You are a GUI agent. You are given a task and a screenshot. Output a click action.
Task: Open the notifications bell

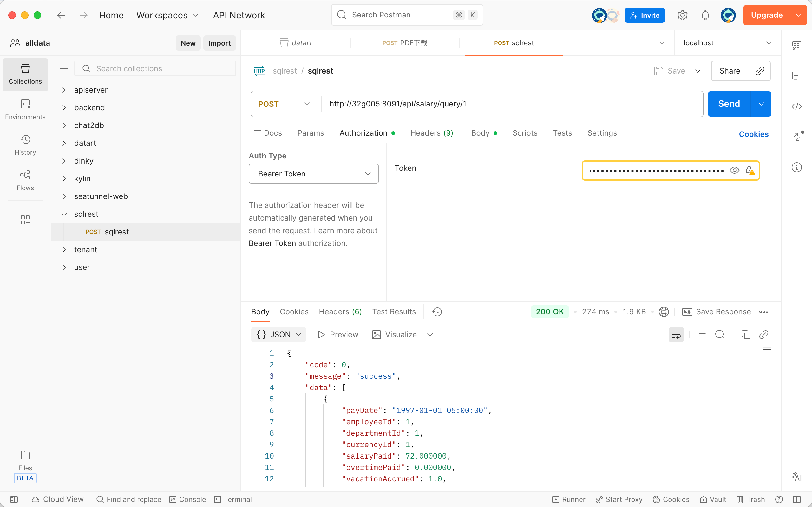pyautogui.click(x=705, y=15)
